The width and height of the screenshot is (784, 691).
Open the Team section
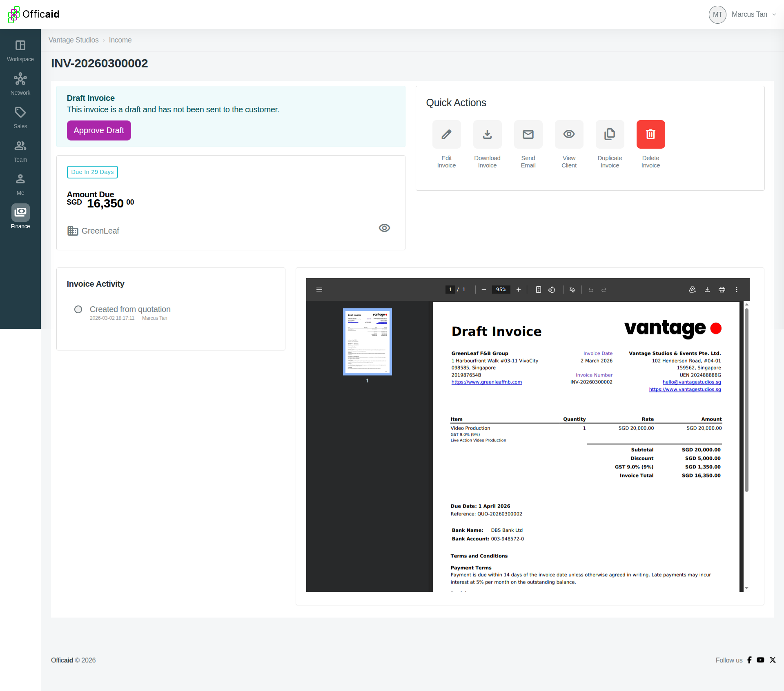pos(20,151)
